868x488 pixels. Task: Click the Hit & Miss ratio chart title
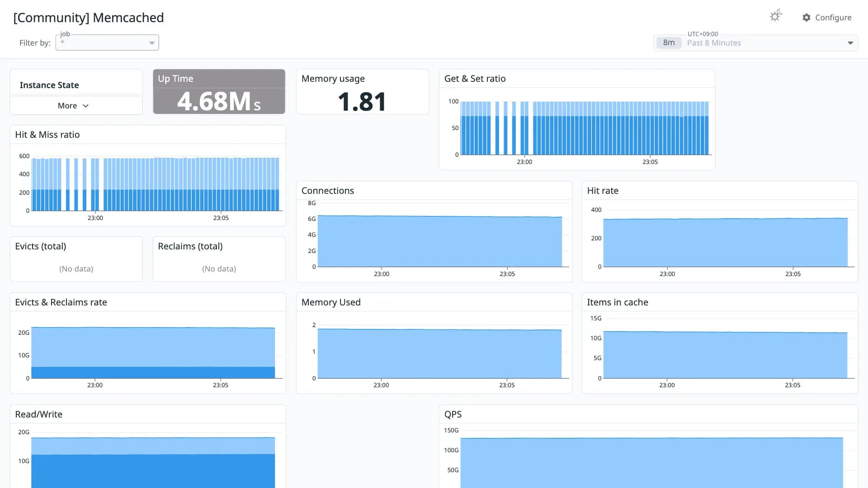(x=47, y=135)
